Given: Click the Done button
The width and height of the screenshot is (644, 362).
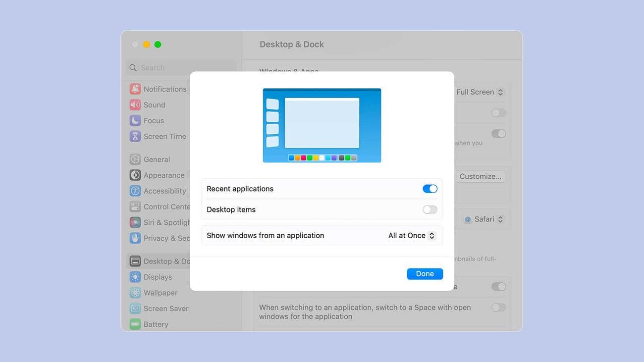Looking at the screenshot, I should [x=425, y=273].
